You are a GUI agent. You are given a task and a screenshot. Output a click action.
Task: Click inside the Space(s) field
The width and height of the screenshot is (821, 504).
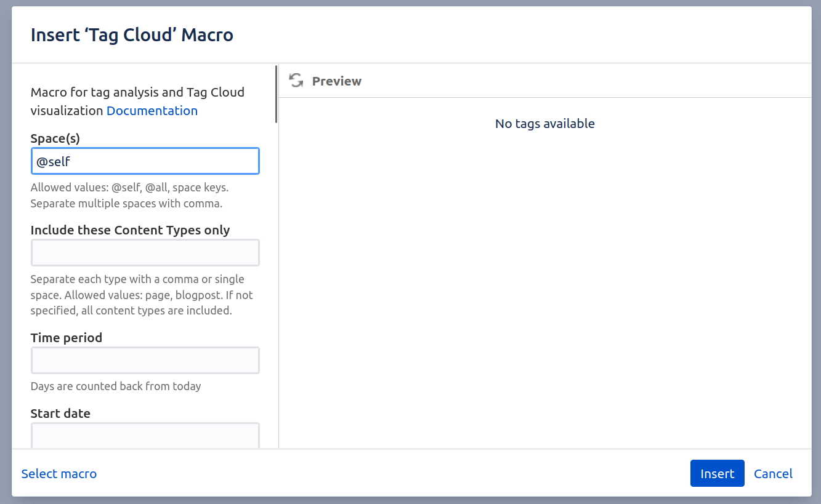145,161
